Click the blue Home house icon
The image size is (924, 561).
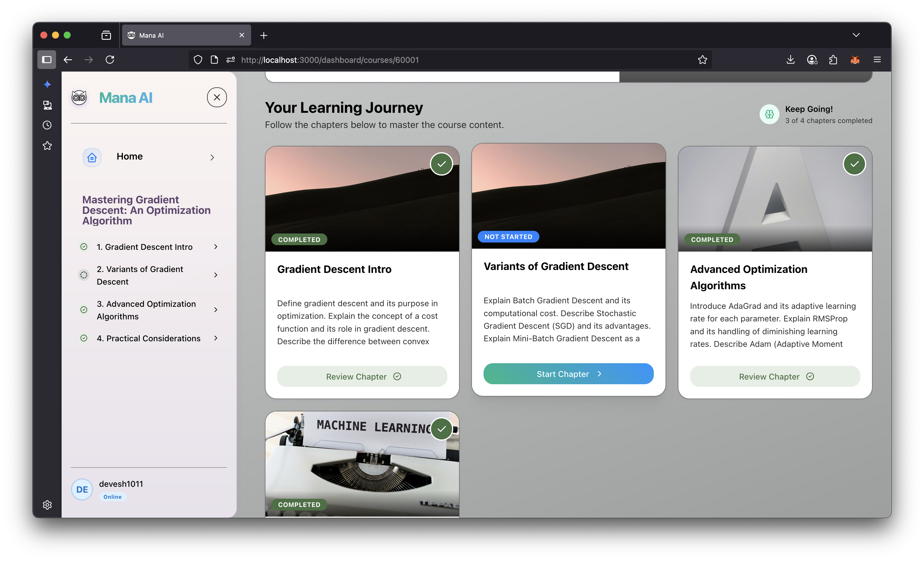pyautogui.click(x=92, y=157)
